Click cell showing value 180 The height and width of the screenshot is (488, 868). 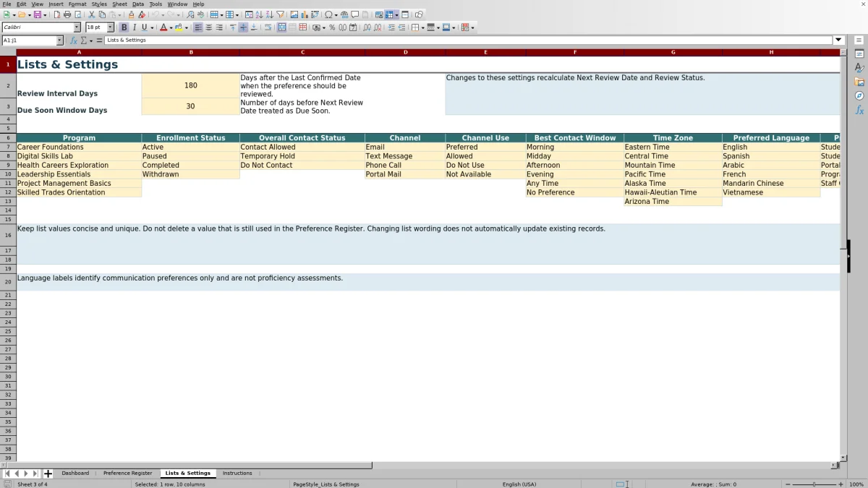tap(190, 85)
